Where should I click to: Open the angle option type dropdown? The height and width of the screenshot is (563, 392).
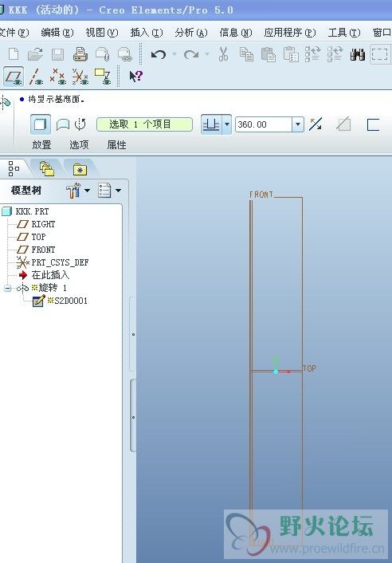click(x=226, y=124)
